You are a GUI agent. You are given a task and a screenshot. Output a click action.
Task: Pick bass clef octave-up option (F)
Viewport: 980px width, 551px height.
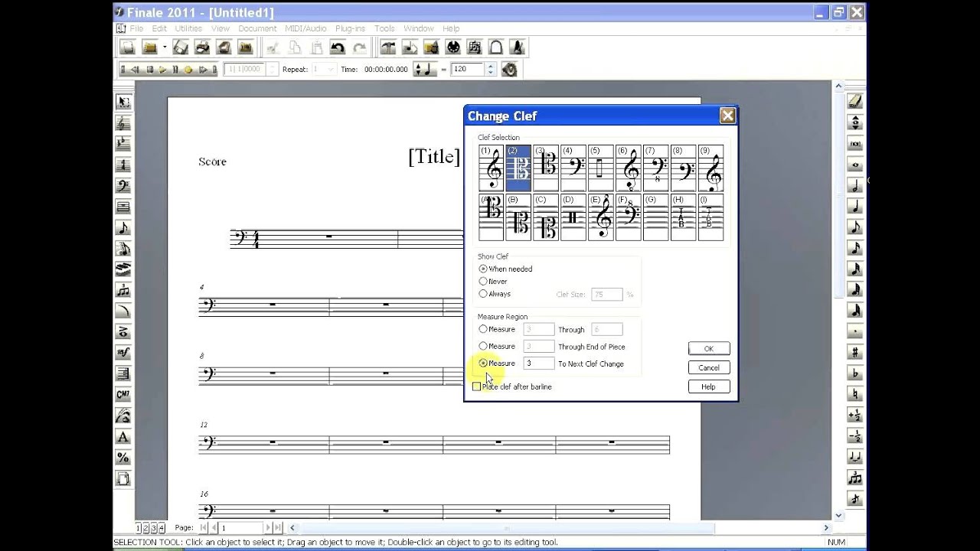629,217
